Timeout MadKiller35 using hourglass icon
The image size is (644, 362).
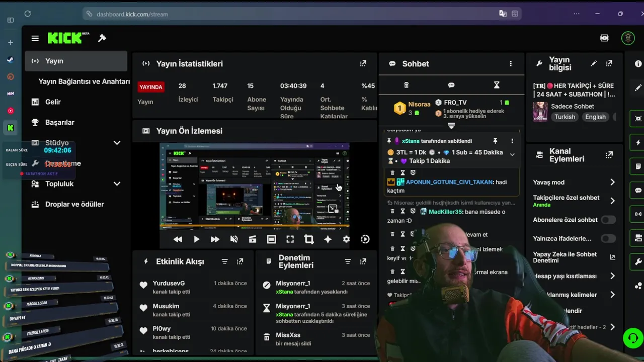point(403,212)
